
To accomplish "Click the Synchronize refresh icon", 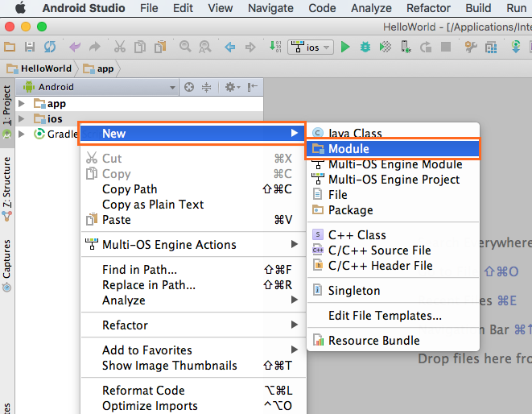I will [x=50, y=47].
